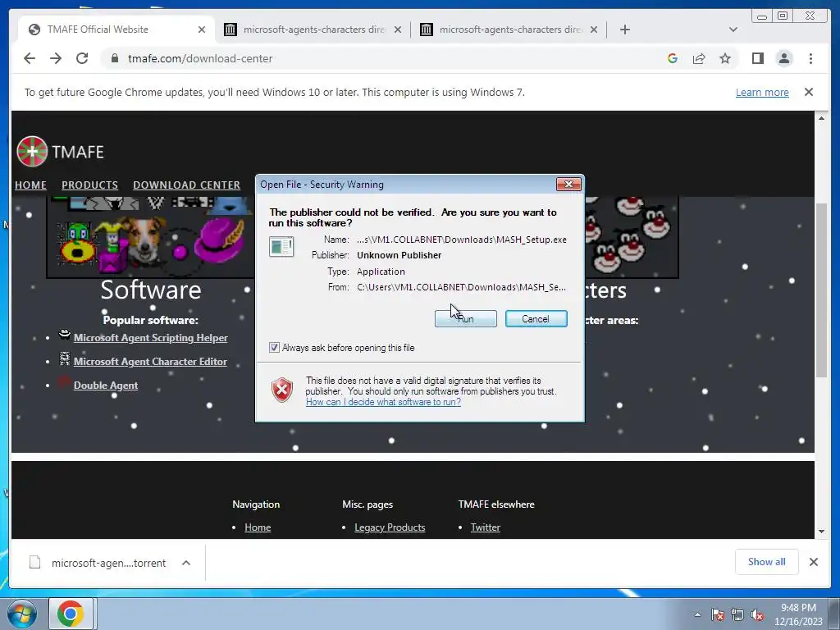
Task: Open the Twitter link
Action: coord(486,527)
